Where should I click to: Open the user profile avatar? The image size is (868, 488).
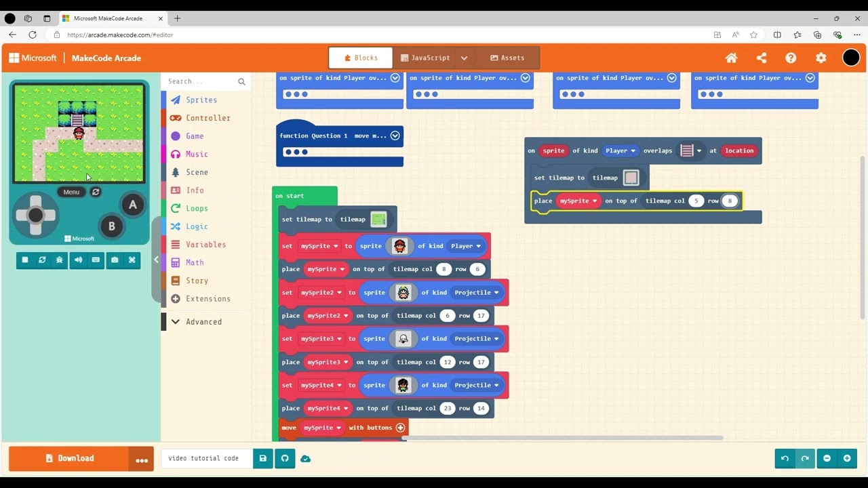tap(851, 58)
